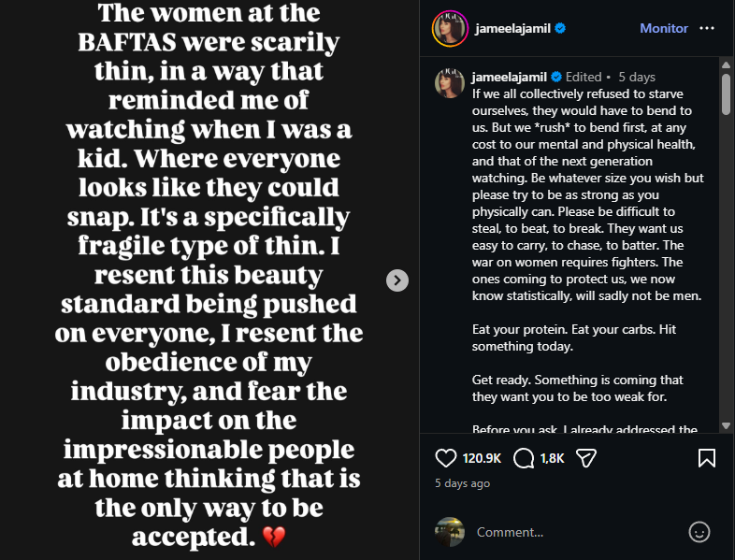View the 120.9K likes count
This screenshot has height=560, width=735.
pos(483,458)
